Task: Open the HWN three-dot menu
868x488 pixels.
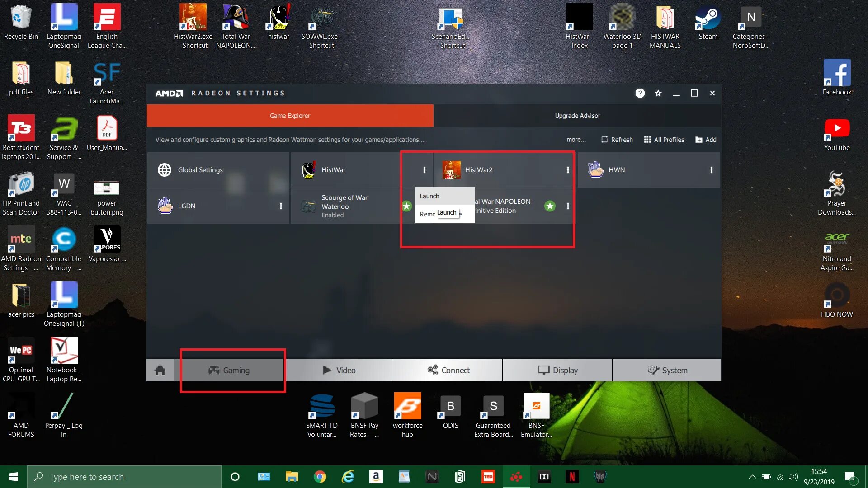Action: (712, 170)
